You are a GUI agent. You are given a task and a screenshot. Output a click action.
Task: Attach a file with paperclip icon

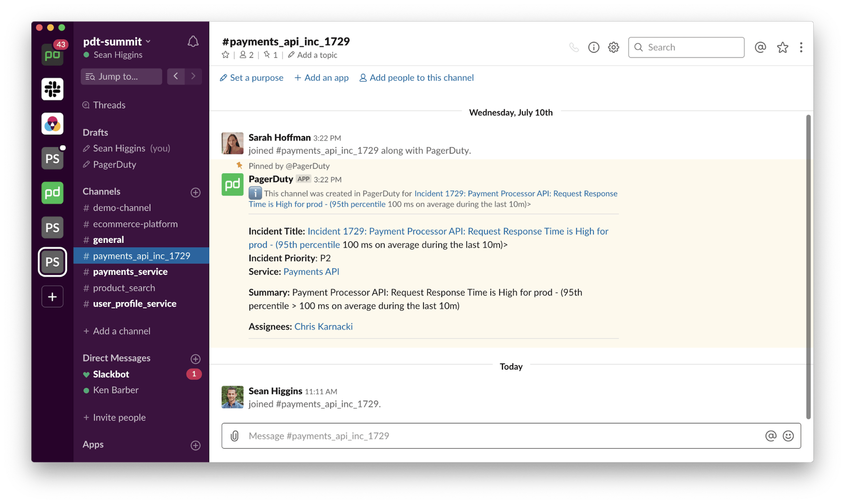click(x=235, y=436)
